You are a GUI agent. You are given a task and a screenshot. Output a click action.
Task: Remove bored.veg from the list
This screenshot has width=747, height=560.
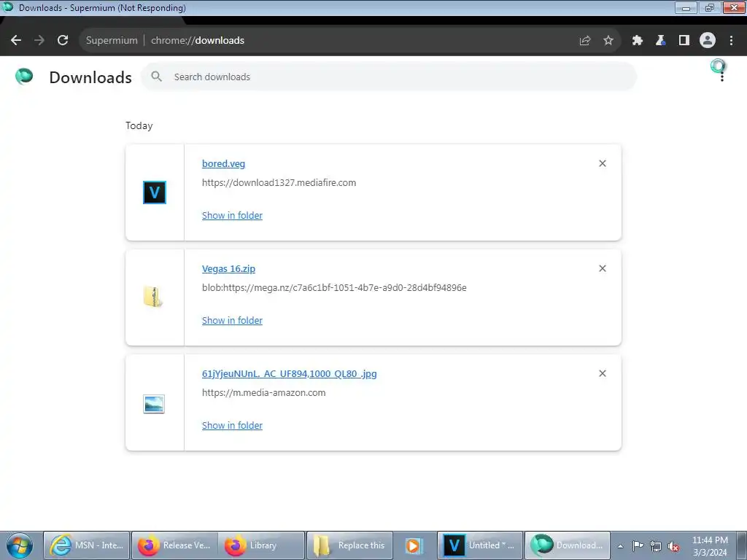603,163
